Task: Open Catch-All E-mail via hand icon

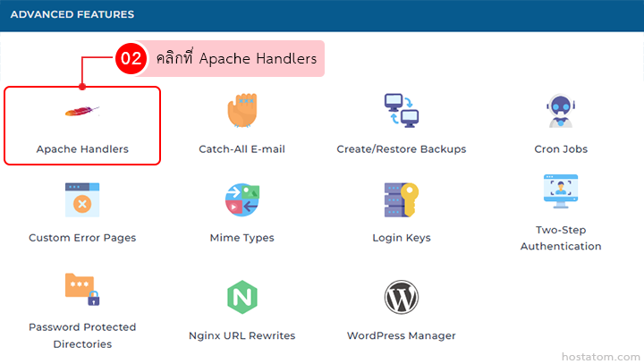Action: click(x=241, y=112)
